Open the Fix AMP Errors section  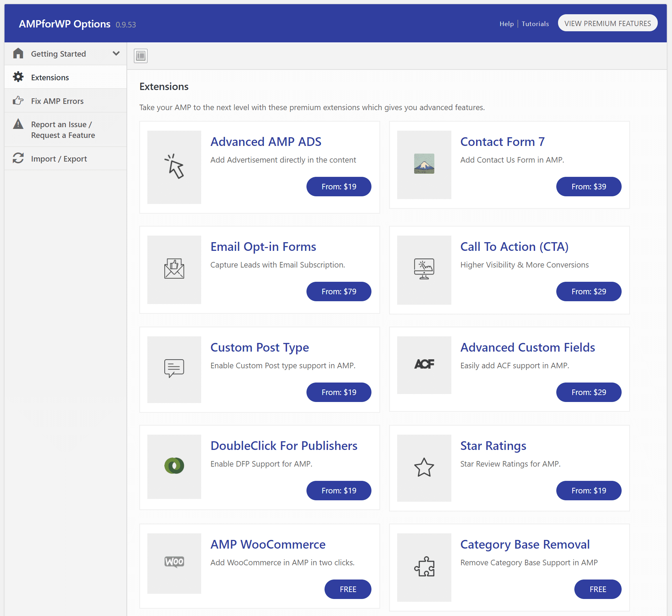tap(57, 100)
